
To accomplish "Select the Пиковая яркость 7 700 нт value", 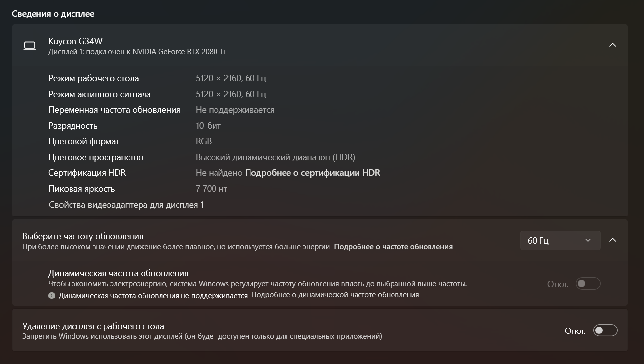I will pyautogui.click(x=212, y=189).
